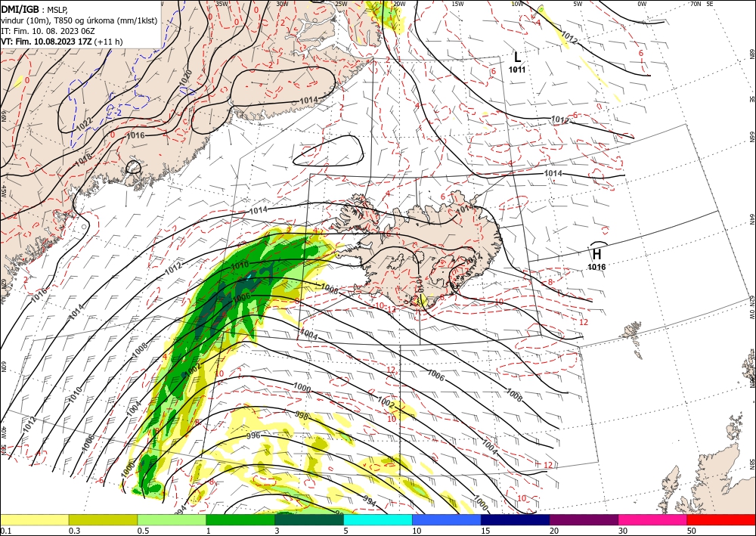Click the navy 15 mm legend swatch

tap(516, 519)
